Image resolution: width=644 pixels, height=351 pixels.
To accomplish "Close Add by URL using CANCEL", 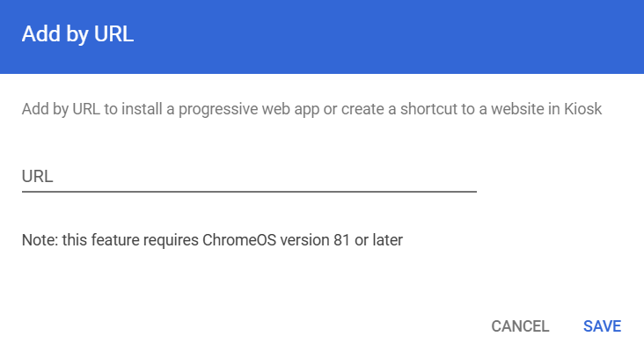I will (520, 326).
